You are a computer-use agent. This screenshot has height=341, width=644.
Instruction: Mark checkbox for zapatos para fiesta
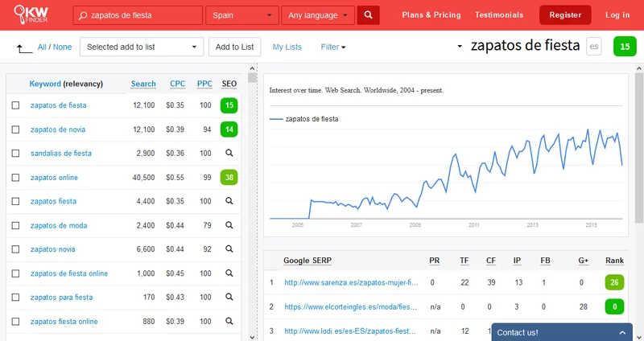(15, 297)
